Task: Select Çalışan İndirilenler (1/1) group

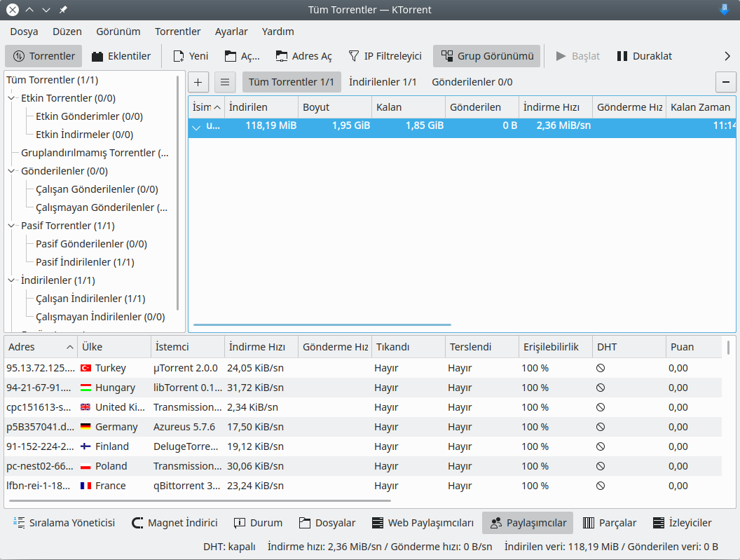Action: (x=90, y=299)
